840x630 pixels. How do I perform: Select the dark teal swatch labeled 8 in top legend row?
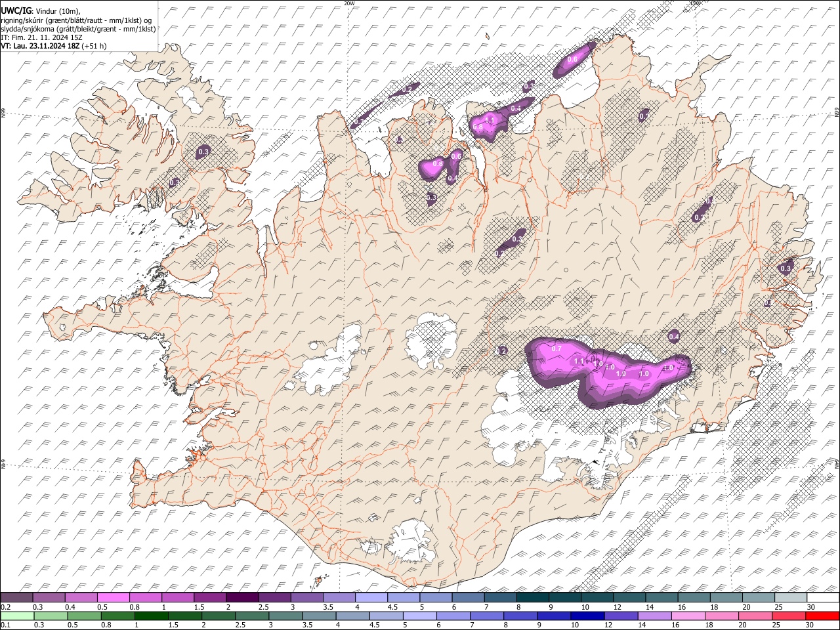pyautogui.click(x=533, y=597)
